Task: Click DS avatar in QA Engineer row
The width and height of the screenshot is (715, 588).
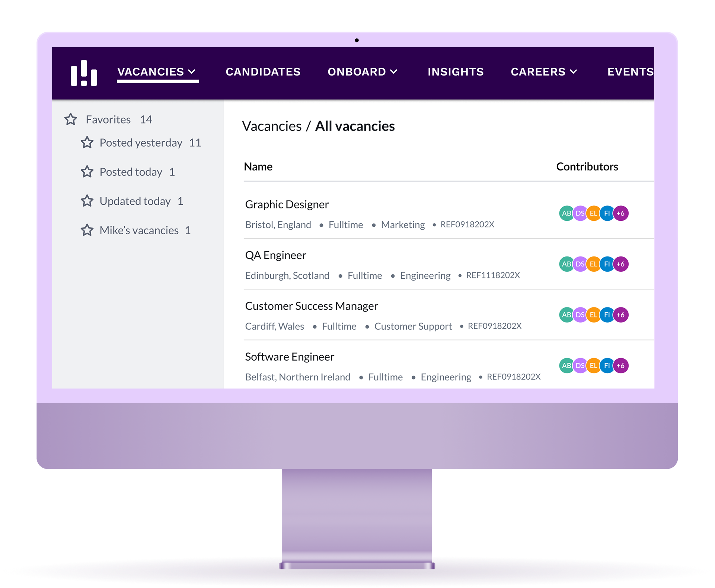Action: (579, 264)
